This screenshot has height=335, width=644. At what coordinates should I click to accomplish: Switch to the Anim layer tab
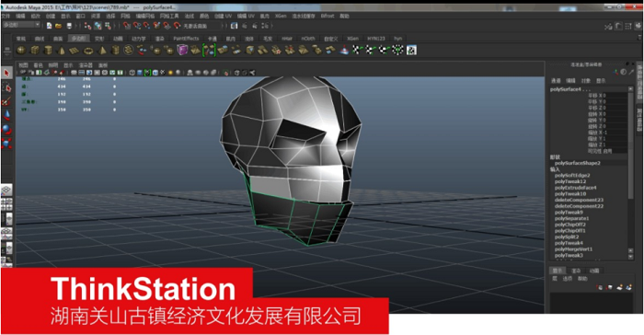[x=594, y=271]
